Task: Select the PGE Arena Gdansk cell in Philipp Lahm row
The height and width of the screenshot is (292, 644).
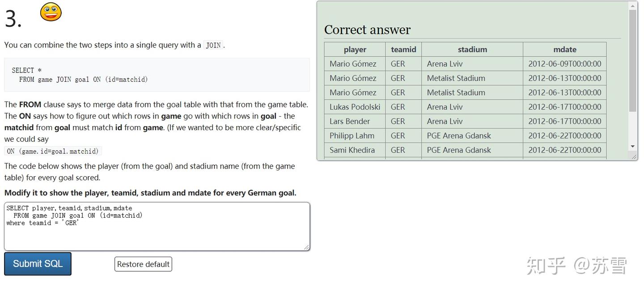Action: tap(459, 135)
